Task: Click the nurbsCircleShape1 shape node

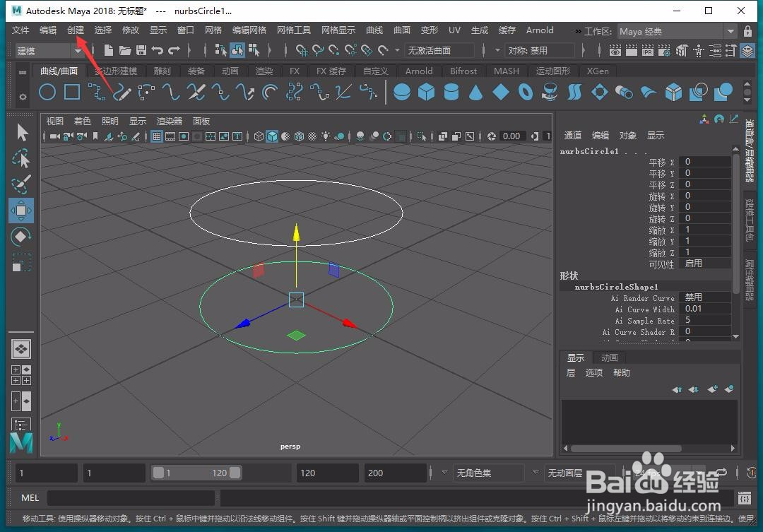Action: click(616, 287)
